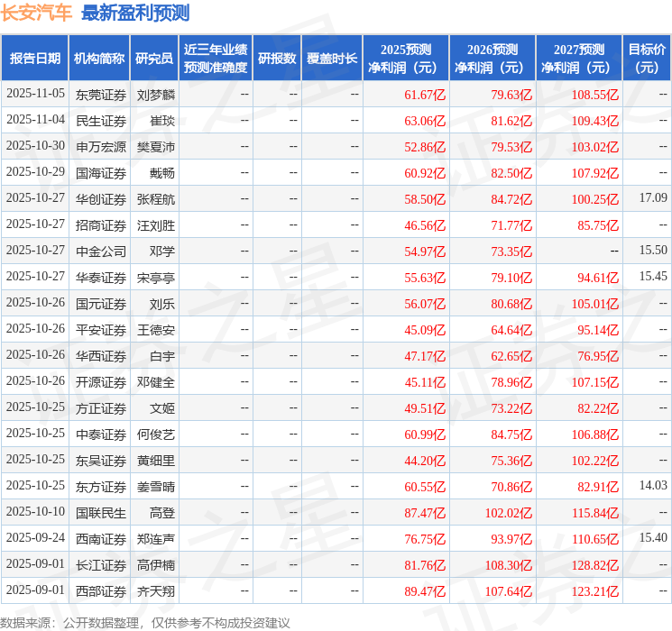Click the 最新盈利预测 heading

(135, 13)
